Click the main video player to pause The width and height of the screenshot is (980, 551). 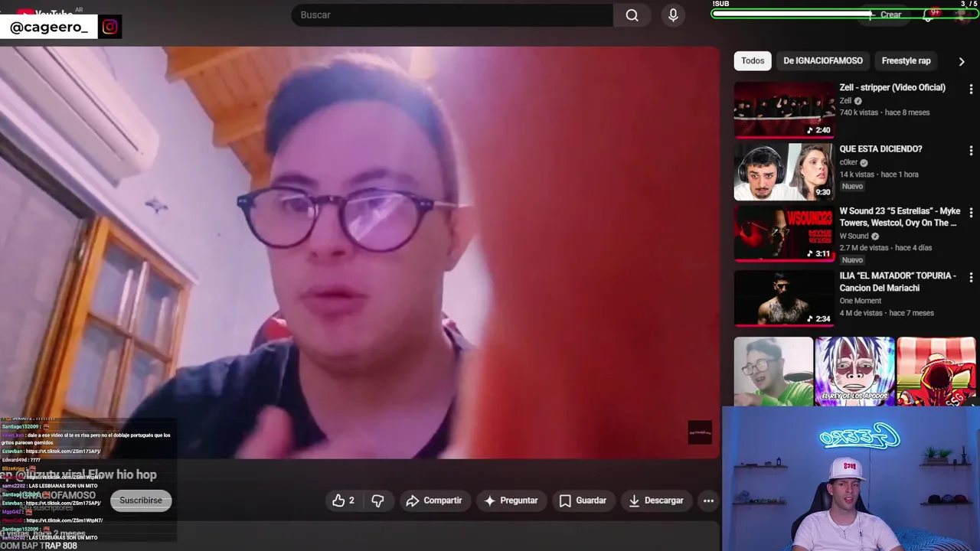[x=359, y=253]
